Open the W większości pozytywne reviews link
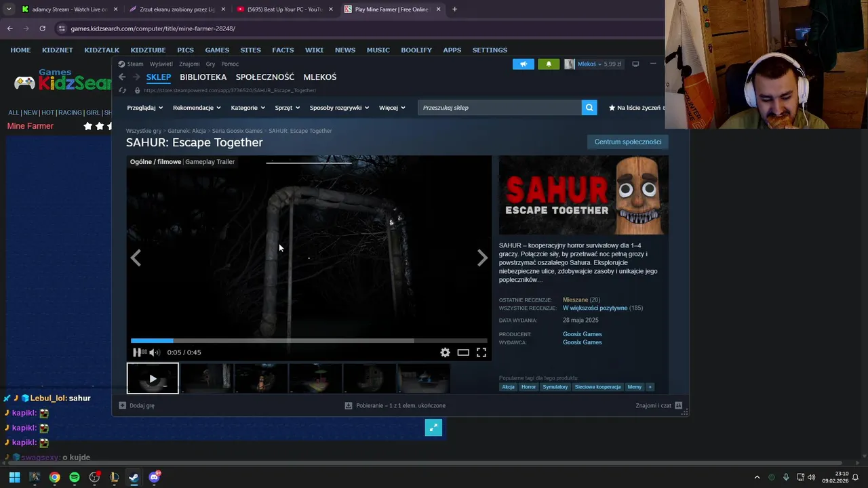This screenshot has height=488, width=868. point(595,308)
